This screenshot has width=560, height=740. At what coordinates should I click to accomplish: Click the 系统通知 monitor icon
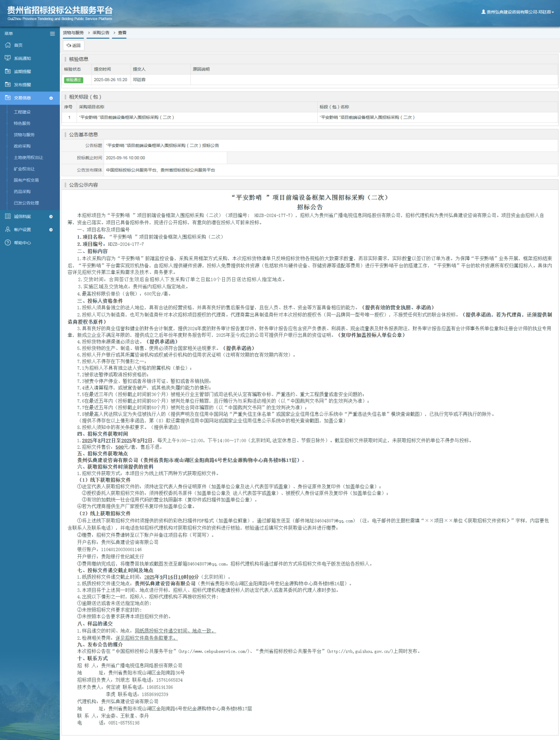[x=7, y=58]
